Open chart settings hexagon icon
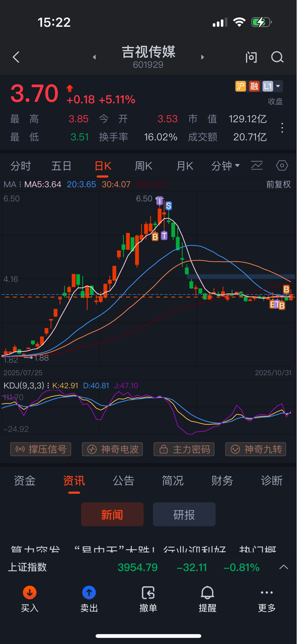Viewport: 297px width, 644px height. click(x=282, y=166)
